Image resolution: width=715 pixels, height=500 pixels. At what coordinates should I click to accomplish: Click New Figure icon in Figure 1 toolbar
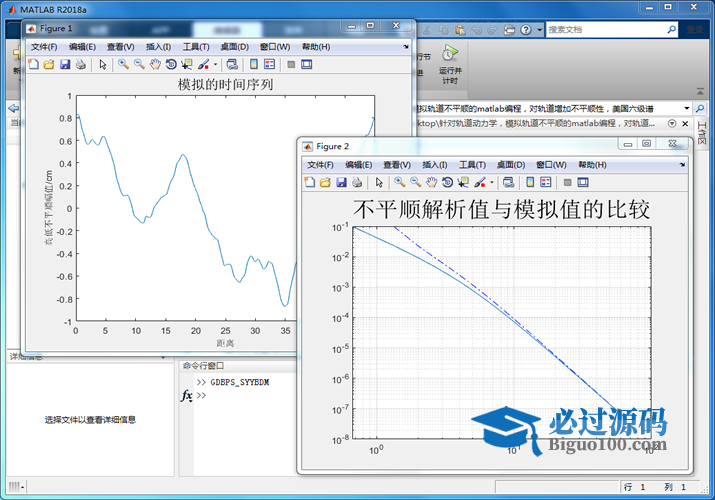(33, 64)
